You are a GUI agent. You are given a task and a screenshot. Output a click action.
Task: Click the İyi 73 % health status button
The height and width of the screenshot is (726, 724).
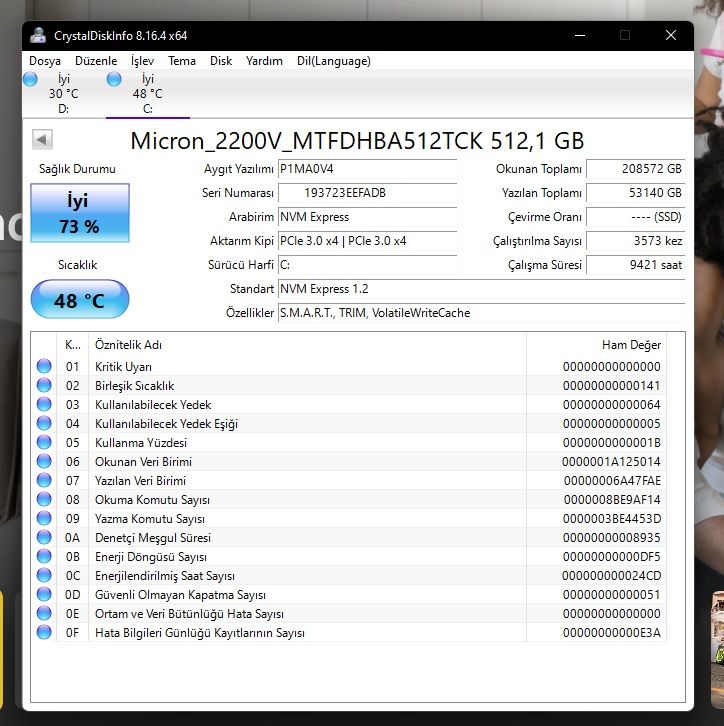tap(79, 213)
